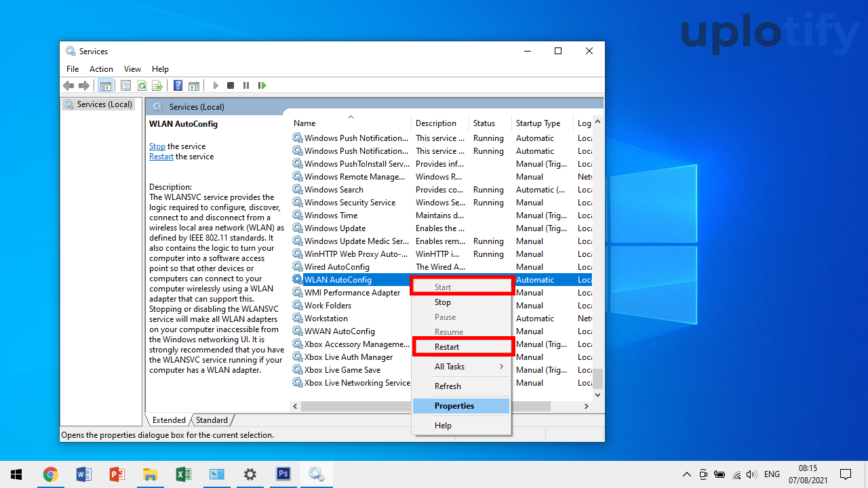Click gear icon beside Windows Search
The width and height of the screenshot is (868, 488).
pos(297,190)
